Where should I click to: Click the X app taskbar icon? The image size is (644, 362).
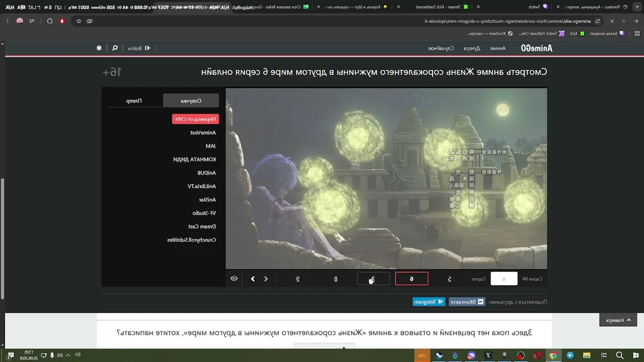[488, 355]
